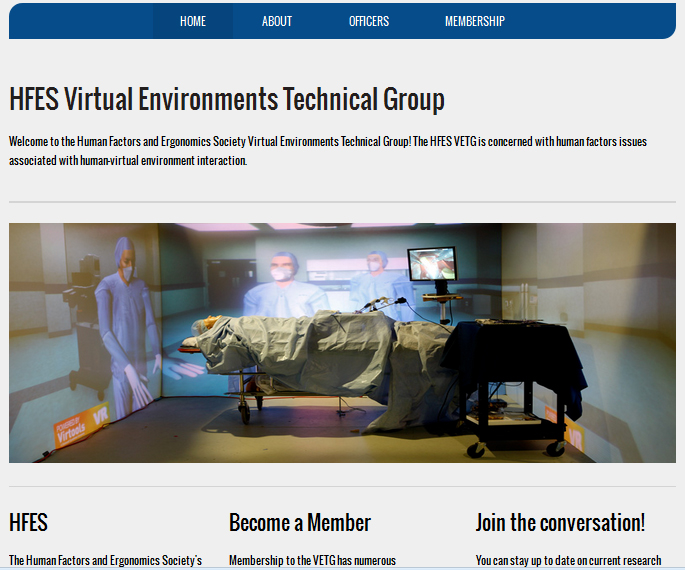Viewport: 685px width, 570px height.
Task: Select the HFES section heading
Action: coord(29,523)
